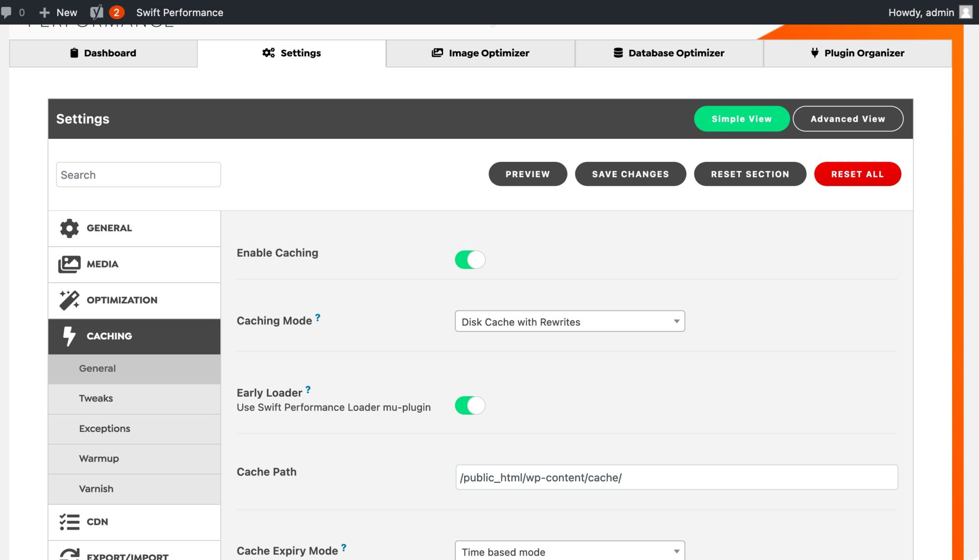Switch to the Database Optimizer tab

pyautogui.click(x=669, y=53)
